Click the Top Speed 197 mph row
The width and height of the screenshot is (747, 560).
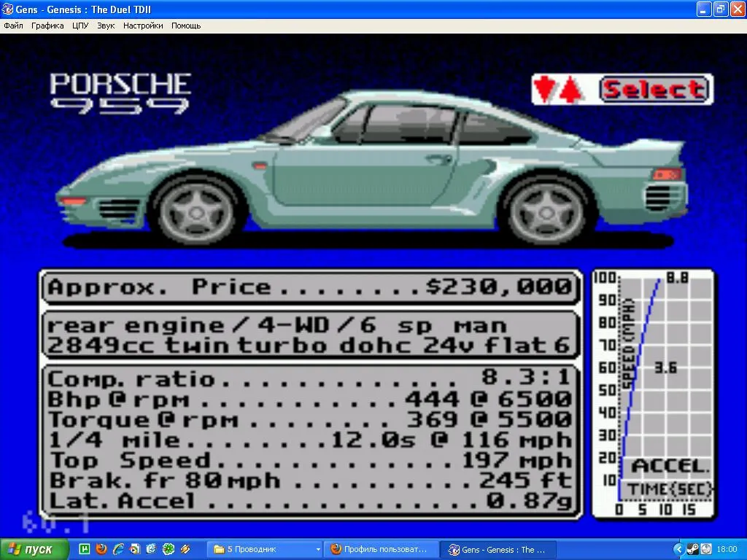pyautogui.click(x=309, y=461)
